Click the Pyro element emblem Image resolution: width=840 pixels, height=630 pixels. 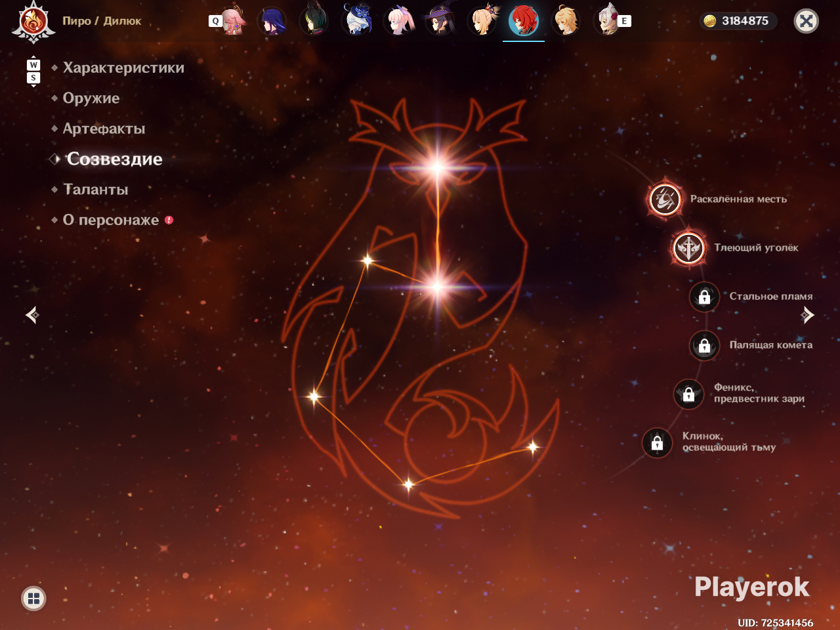tap(33, 22)
